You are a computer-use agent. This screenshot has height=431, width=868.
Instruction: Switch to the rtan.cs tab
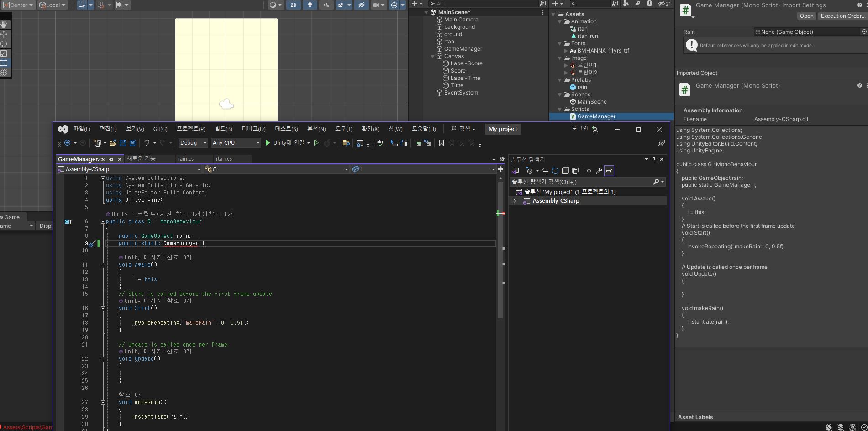[x=224, y=159]
